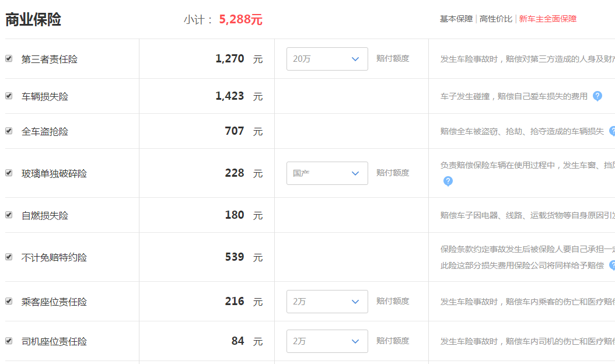Viewport: 615px width, 364px height.
Task: Click help icon under 玻璃单独破碎险 description
Action: pyautogui.click(x=448, y=181)
